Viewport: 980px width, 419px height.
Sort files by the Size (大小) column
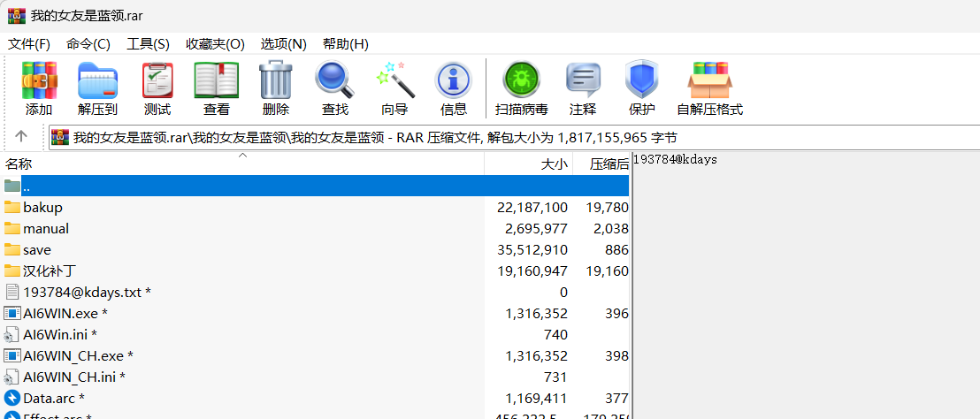click(531, 164)
